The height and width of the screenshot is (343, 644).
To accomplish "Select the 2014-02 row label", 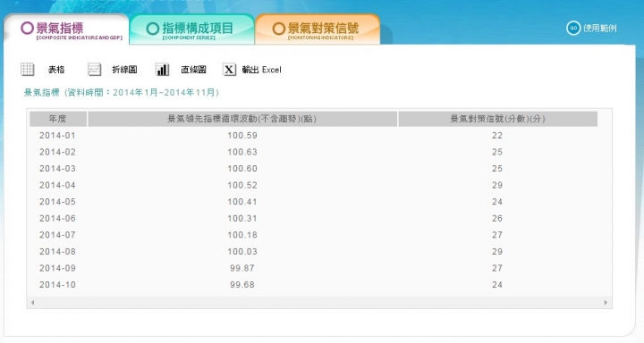I will (57, 152).
